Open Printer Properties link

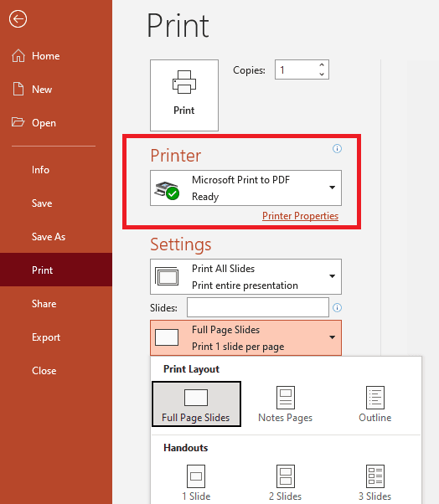pos(301,216)
